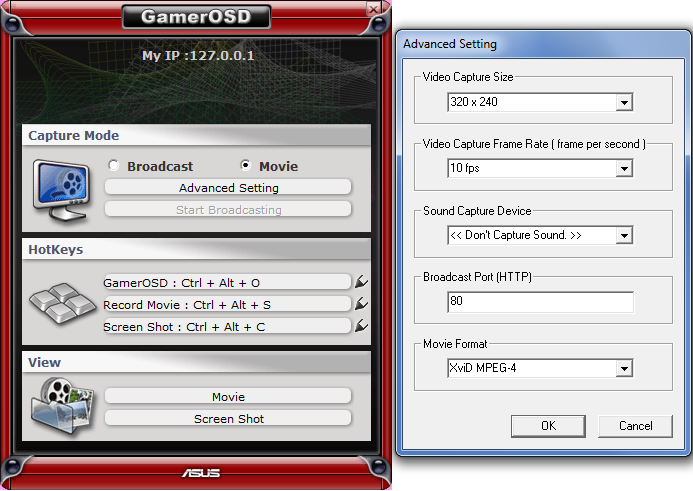This screenshot has height=491, width=693.
Task: Click the monitor film reel Capture Mode icon
Action: coord(62,184)
